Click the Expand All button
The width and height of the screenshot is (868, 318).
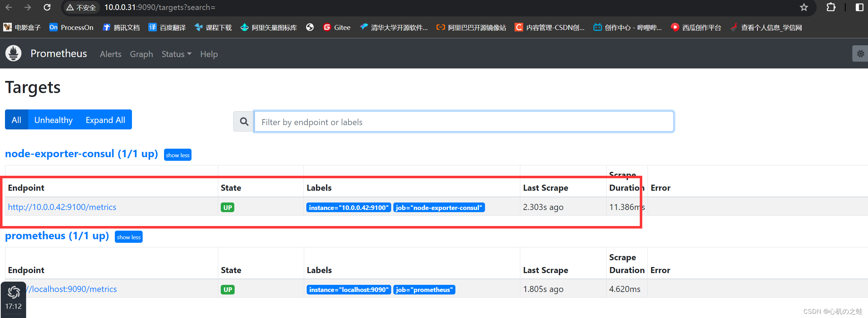(x=106, y=120)
